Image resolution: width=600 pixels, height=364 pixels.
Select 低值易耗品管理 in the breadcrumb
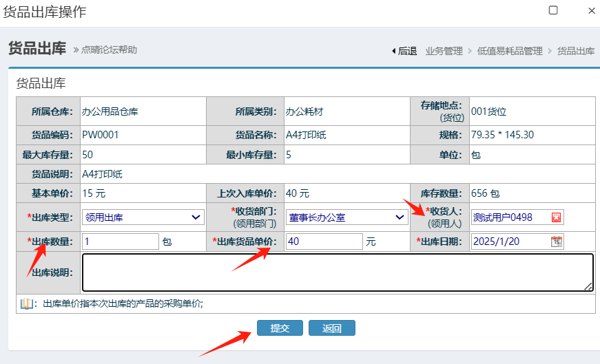pyautogui.click(x=510, y=51)
